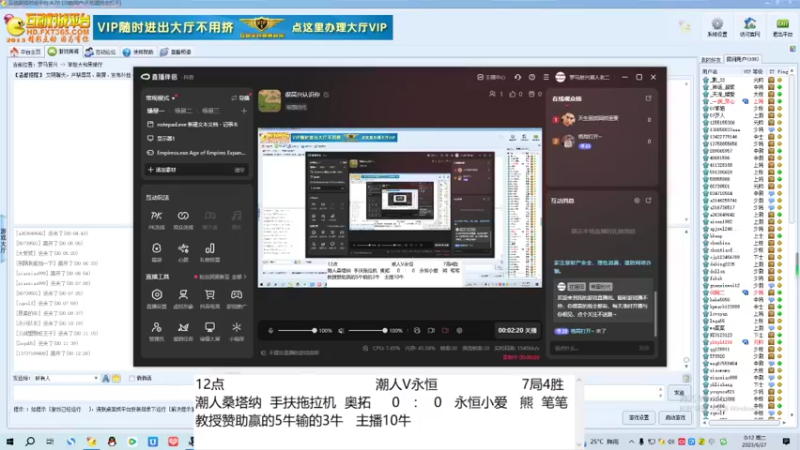Screen dimensions: 800x450
Task: Open interactive messages settings circle icon
Action: click(x=637, y=201)
